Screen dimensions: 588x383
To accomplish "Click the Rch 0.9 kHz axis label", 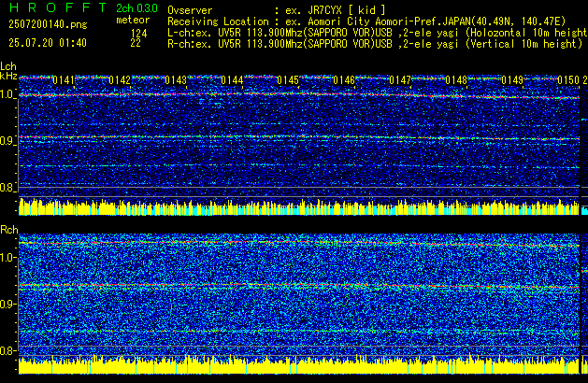I will pos(7,304).
